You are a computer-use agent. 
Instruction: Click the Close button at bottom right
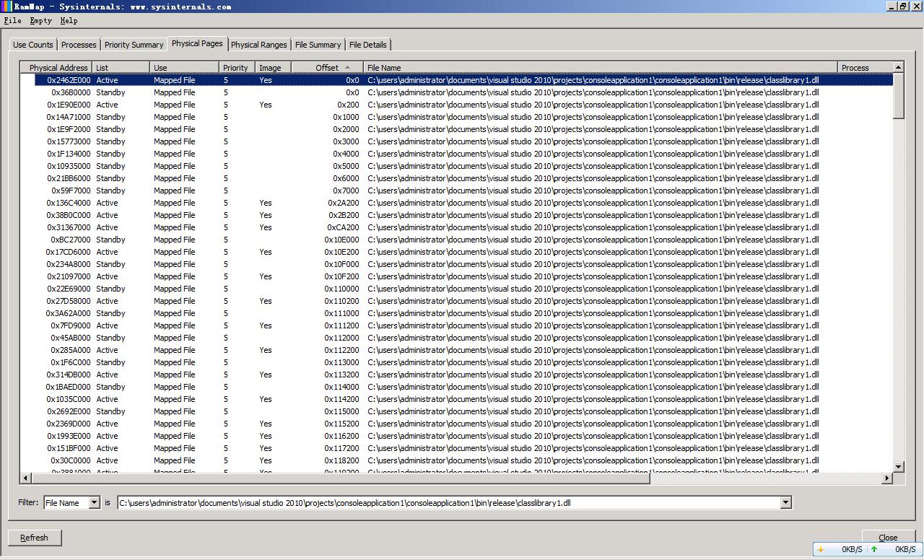click(x=888, y=538)
